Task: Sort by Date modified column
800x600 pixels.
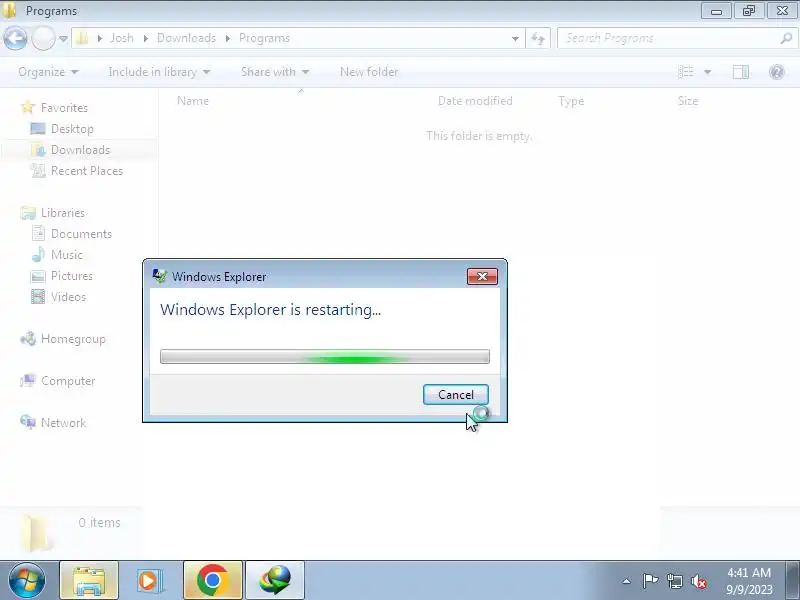Action: click(x=475, y=101)
